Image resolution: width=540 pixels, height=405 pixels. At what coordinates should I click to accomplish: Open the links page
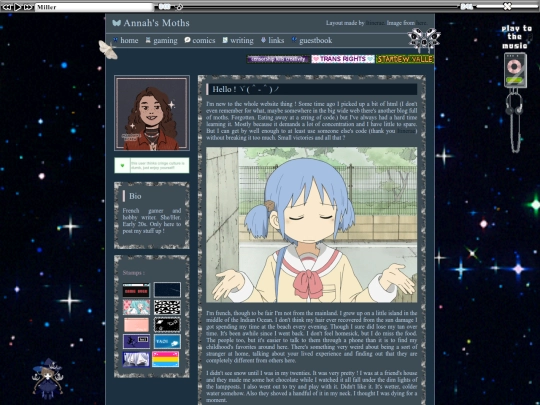(276, 40)
